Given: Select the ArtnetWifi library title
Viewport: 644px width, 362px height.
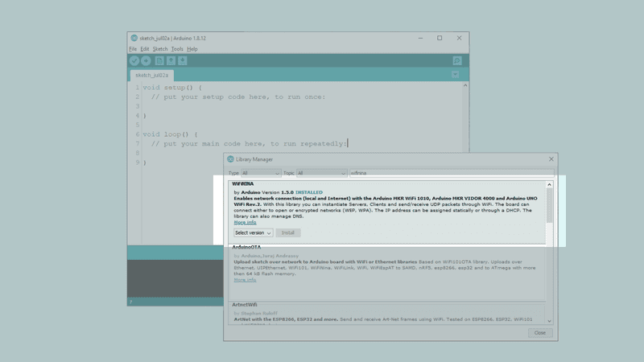Looking at the screenshot, I should tap(245, 305).
